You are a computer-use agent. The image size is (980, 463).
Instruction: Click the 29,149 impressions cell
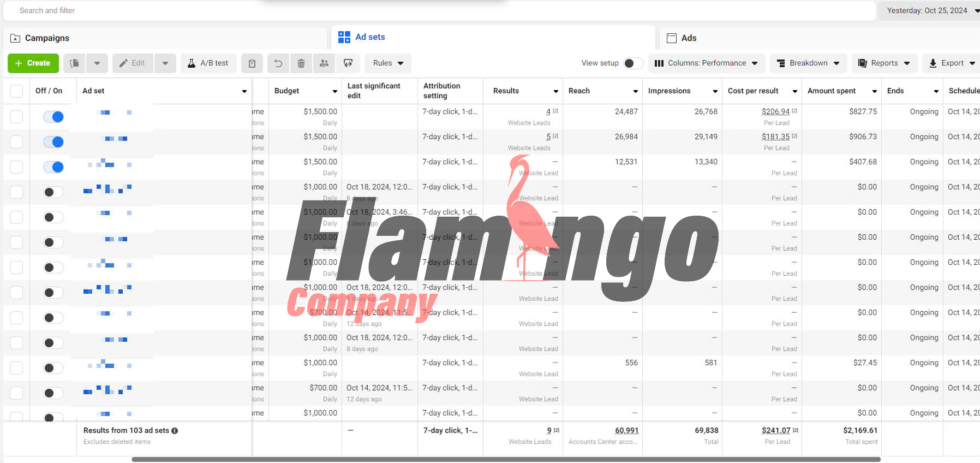[x=706, y=136]
